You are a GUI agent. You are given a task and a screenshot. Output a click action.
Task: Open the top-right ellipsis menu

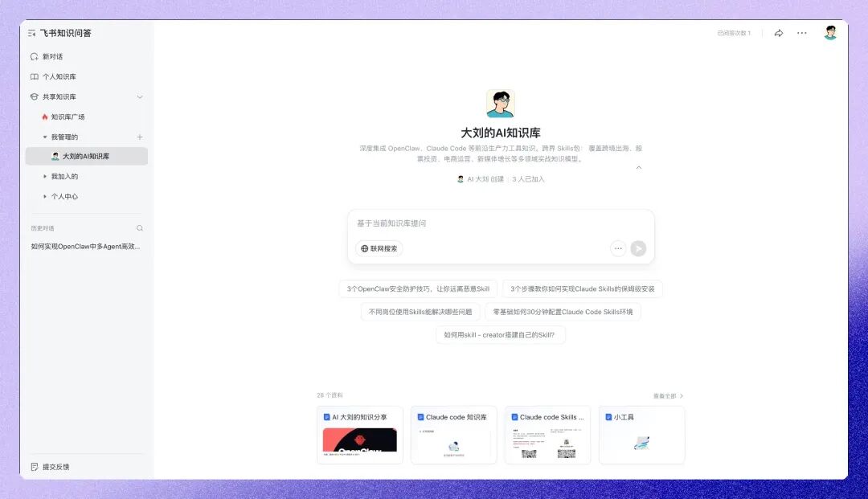coord(801,32)
